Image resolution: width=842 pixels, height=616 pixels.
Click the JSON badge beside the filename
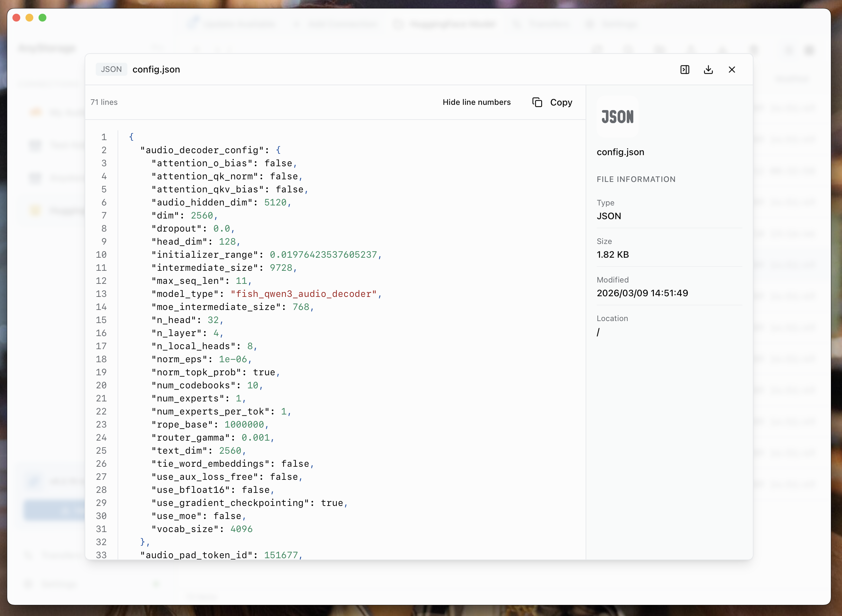111,69
